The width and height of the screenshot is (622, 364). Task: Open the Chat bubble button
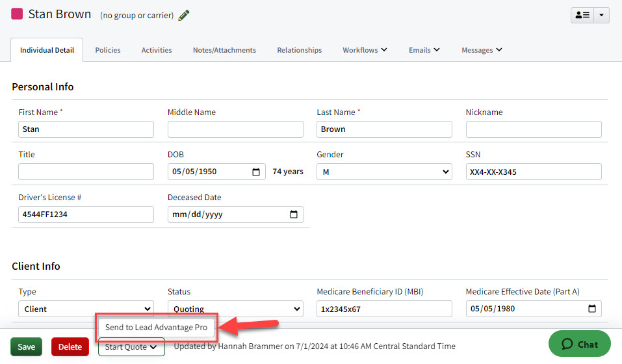[x=580, y=344]
